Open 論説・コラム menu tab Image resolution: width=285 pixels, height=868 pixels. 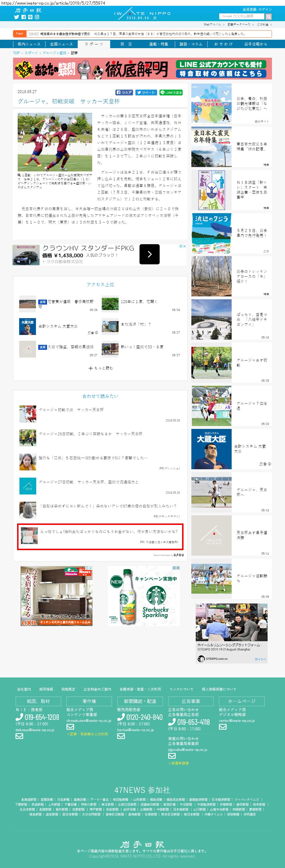pyautogui.click(x=191, y=44)
